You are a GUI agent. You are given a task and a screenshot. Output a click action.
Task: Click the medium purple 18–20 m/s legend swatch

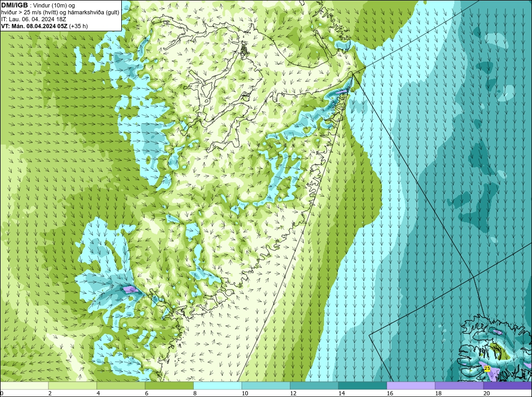coord(459,385)
